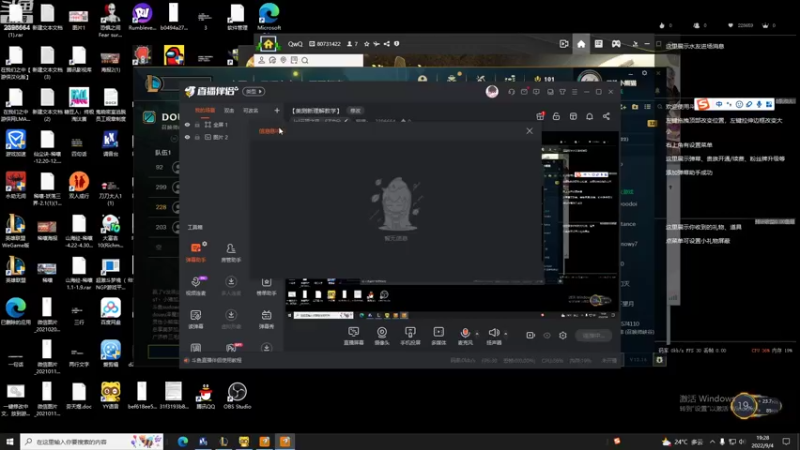Open 斗鱼直播伴侣使用教程 tutorial link
Screen dimensions: 800x450
tap(216, 360)
